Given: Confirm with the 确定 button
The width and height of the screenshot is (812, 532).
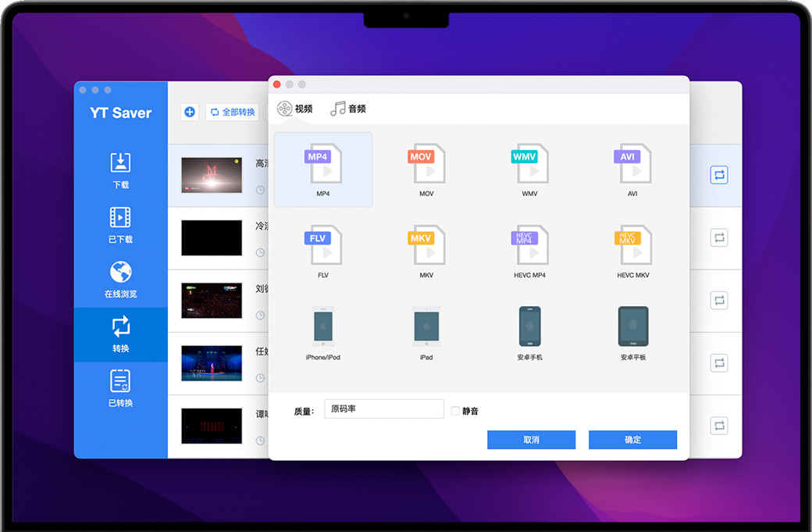Looking at the screenshot, I should pyautogui.click(x=632, y=440).
